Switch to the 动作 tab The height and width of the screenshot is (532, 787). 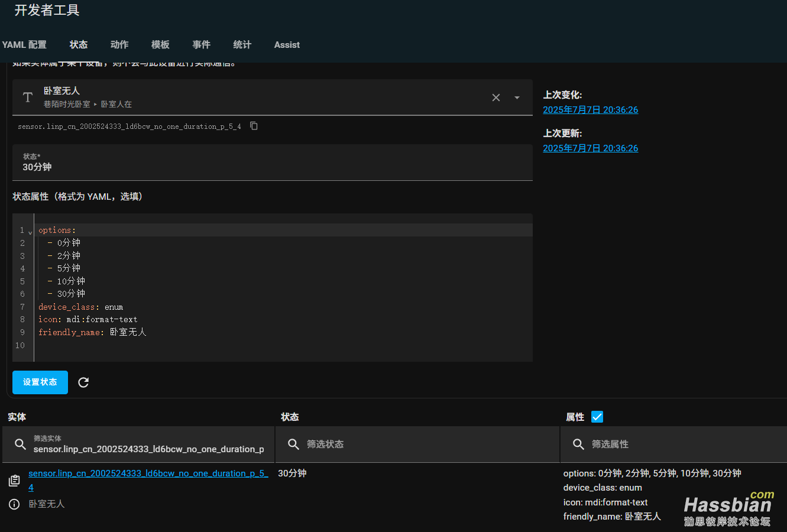click(119, 45)
